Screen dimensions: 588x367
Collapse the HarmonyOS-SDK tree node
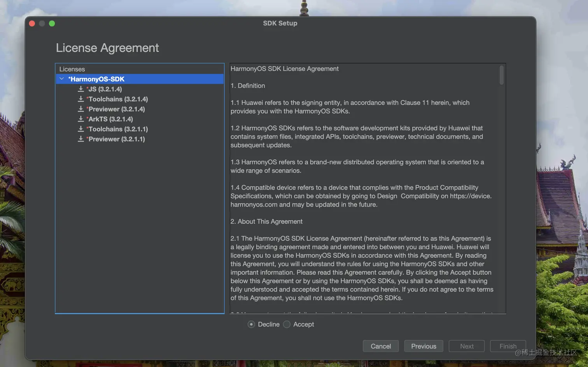tap(61, 79)
